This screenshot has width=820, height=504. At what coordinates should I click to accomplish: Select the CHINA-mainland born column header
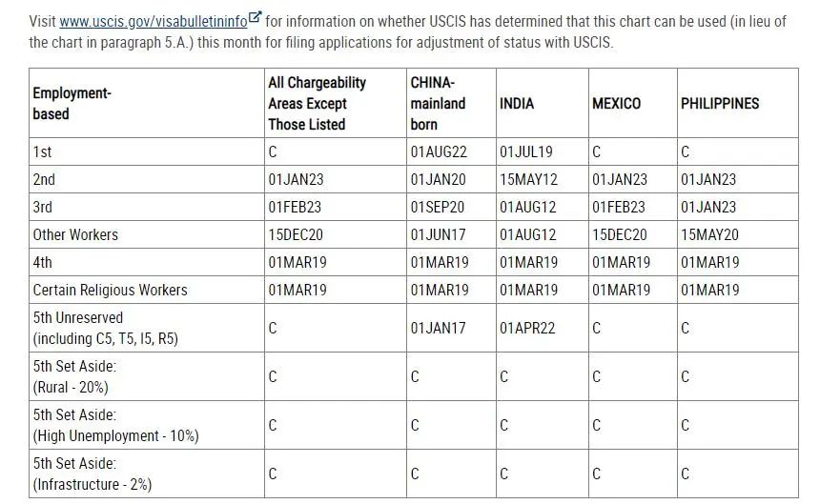point(438,103)
